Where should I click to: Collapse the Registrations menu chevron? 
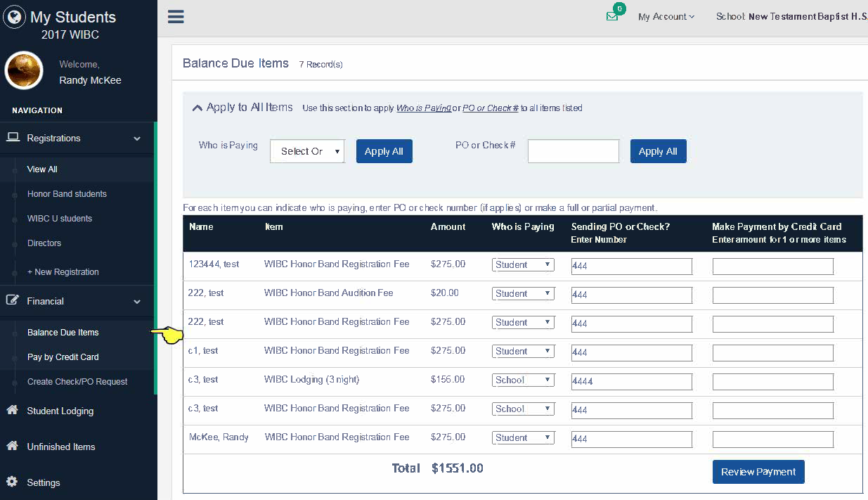coord(137,139)
